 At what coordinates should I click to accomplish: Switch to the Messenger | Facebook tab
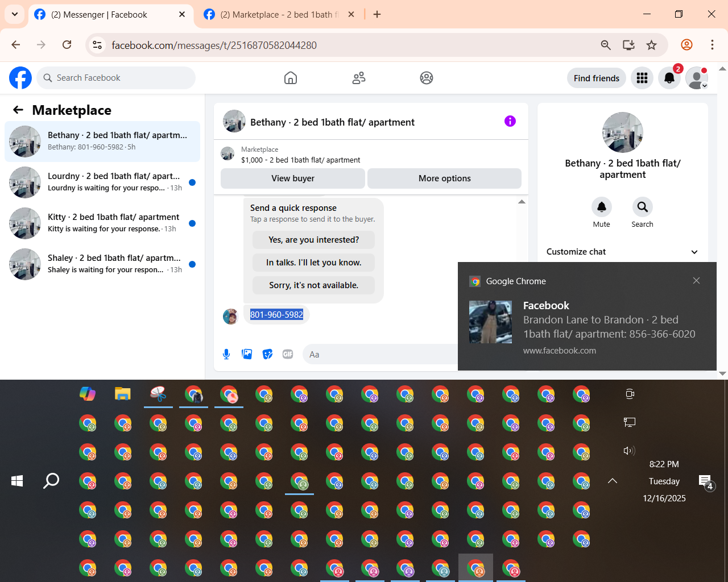[x=110, y=15]
